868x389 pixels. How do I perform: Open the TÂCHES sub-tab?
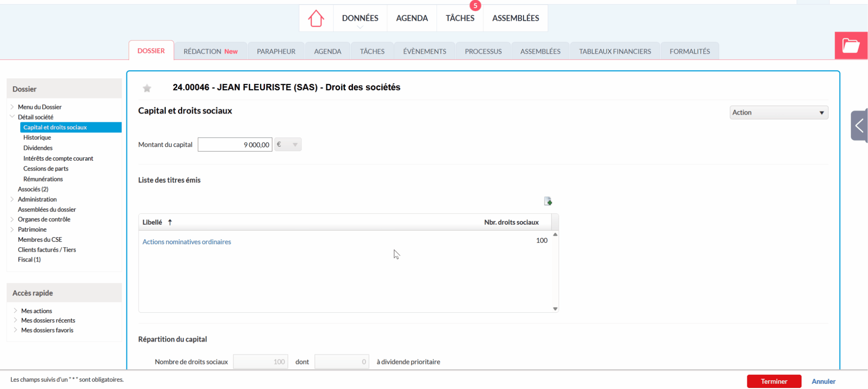coord(372,51)
